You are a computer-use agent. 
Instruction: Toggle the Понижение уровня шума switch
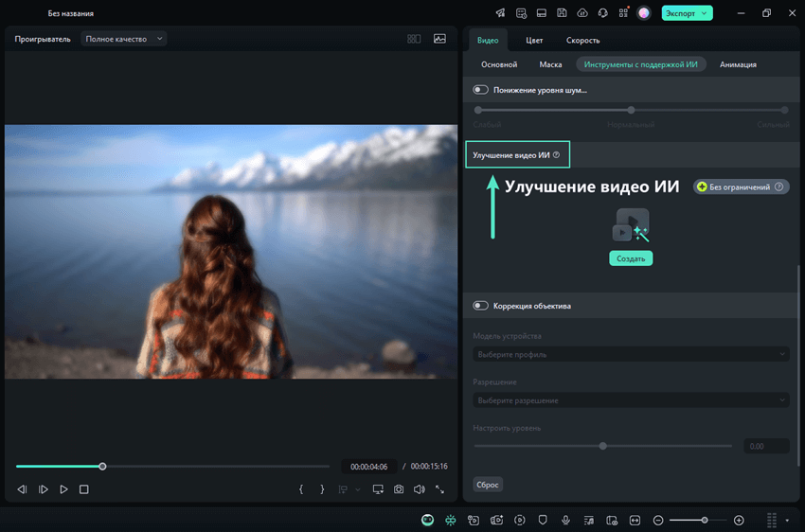click(x=481, y=90)
